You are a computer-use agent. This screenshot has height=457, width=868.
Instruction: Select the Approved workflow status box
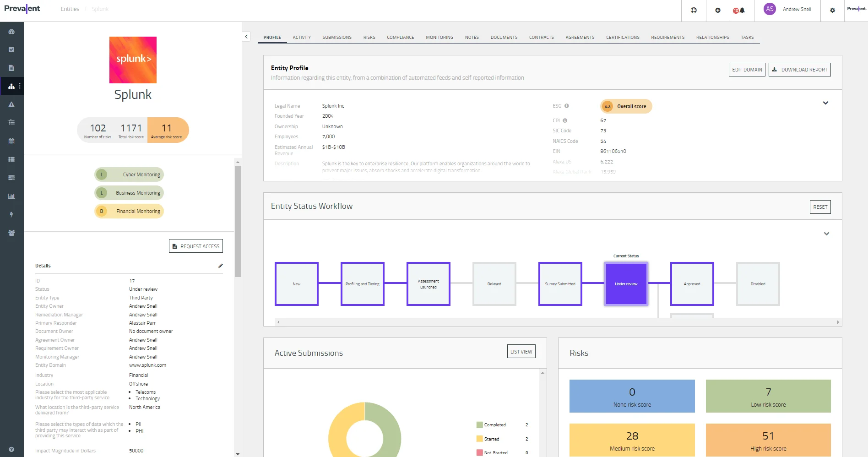(692, 284)
